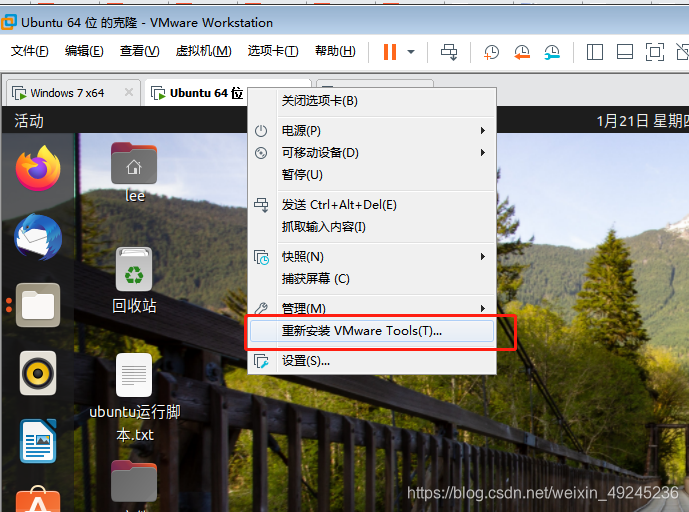
Task: Open LibreOffice Writer from the dock
Action: pyautogui.click(x=38, y=441)
